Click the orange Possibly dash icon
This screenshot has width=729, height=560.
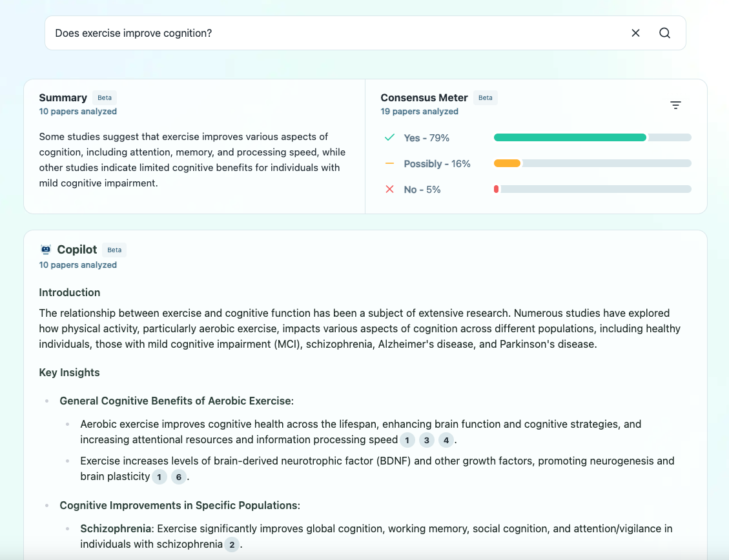[x=389, y=163]
